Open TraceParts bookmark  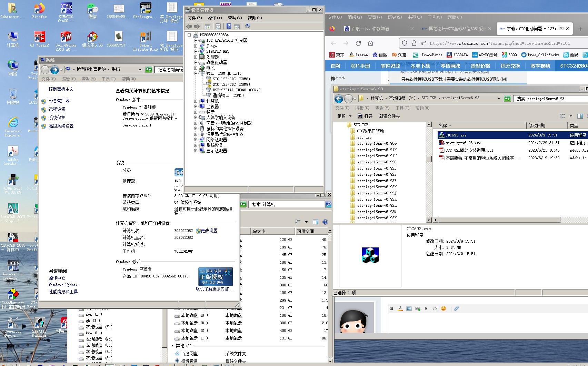[428, 55]
